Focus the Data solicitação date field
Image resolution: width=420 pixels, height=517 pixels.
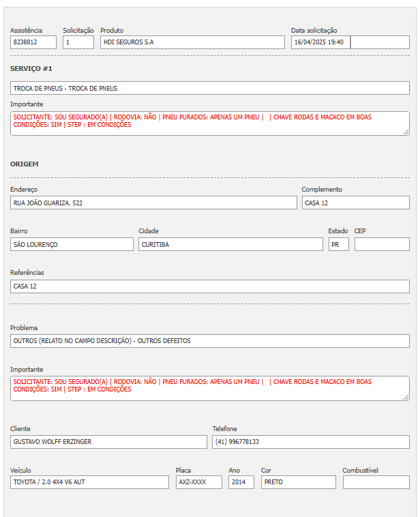(x=320, y=42)
